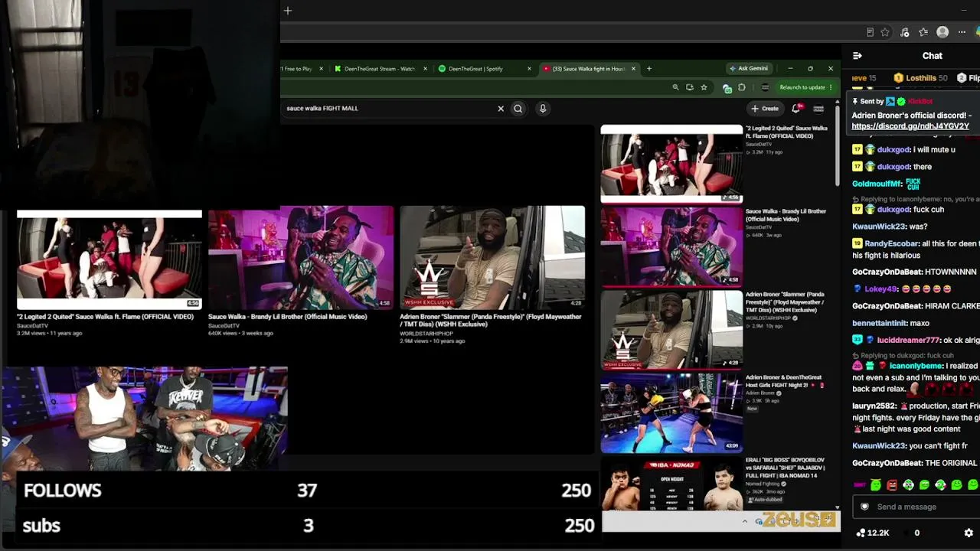
Task: Close the DeenTheGreat Spotify tab
Action: [529, 69]
